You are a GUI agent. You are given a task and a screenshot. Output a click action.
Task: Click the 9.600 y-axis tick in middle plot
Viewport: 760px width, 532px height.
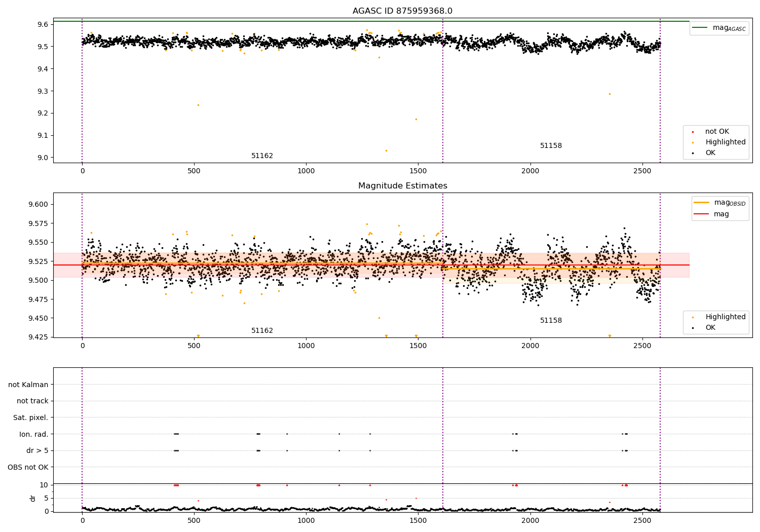pos(38,205)
